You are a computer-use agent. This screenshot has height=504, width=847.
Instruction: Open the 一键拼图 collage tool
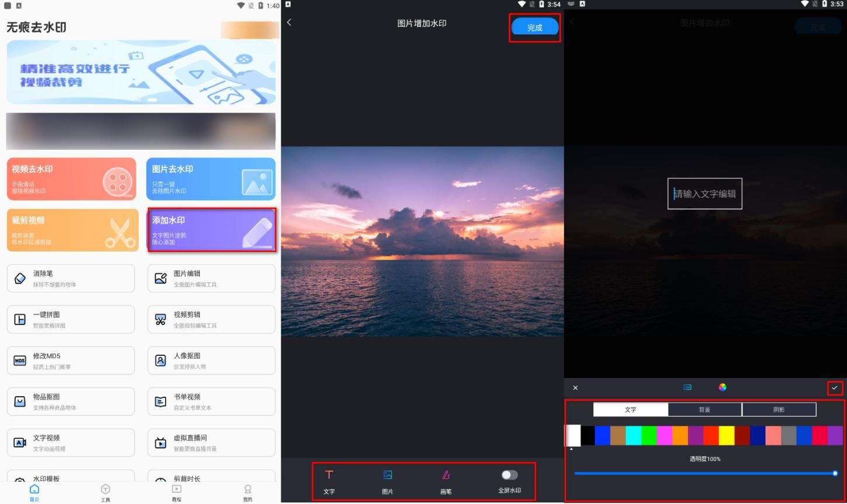(71, 320)
